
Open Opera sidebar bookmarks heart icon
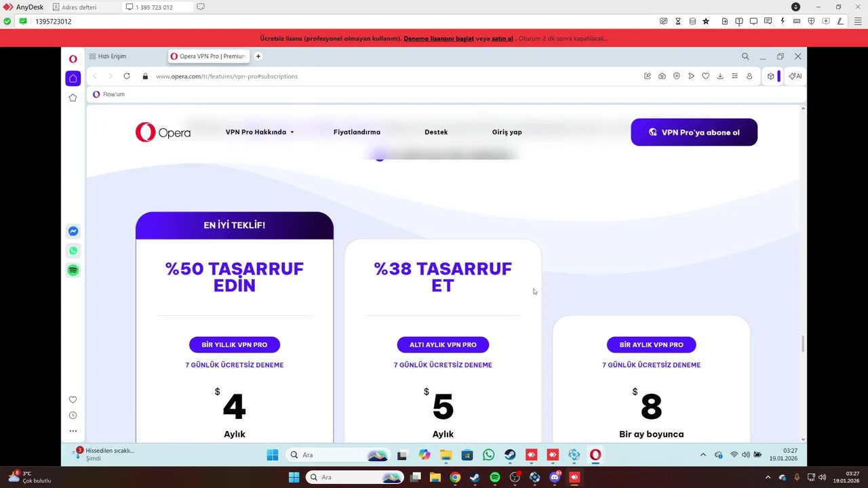73,400
